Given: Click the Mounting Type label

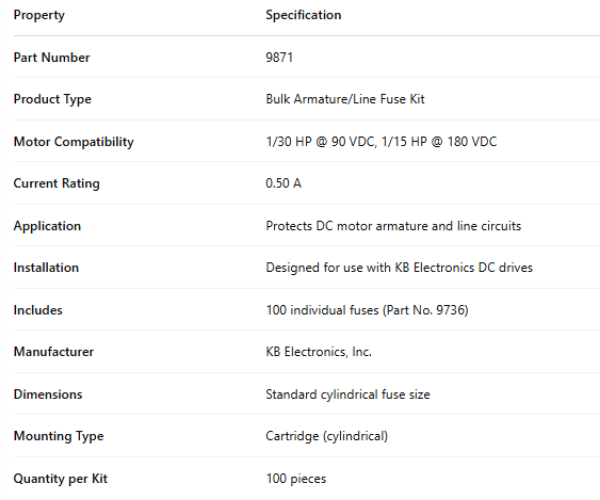Looking at the screenshot, I should pyautogui.click(x=58, y=436).
